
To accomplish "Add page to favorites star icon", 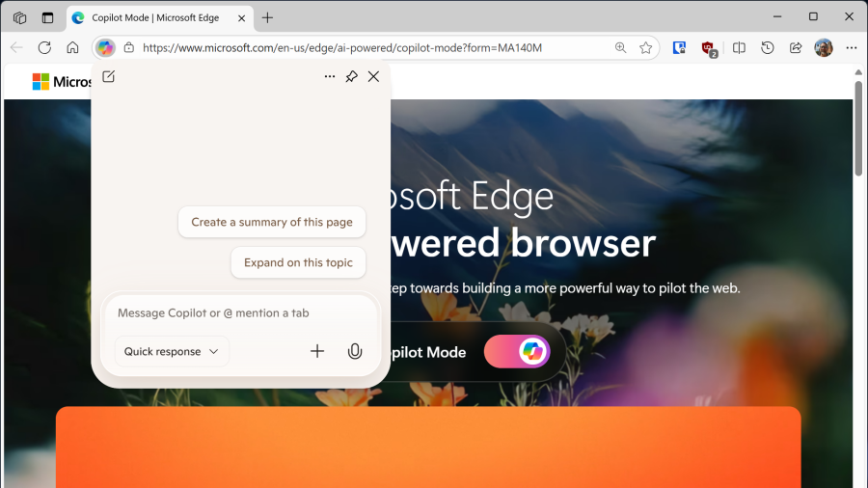I will (645, 47).
